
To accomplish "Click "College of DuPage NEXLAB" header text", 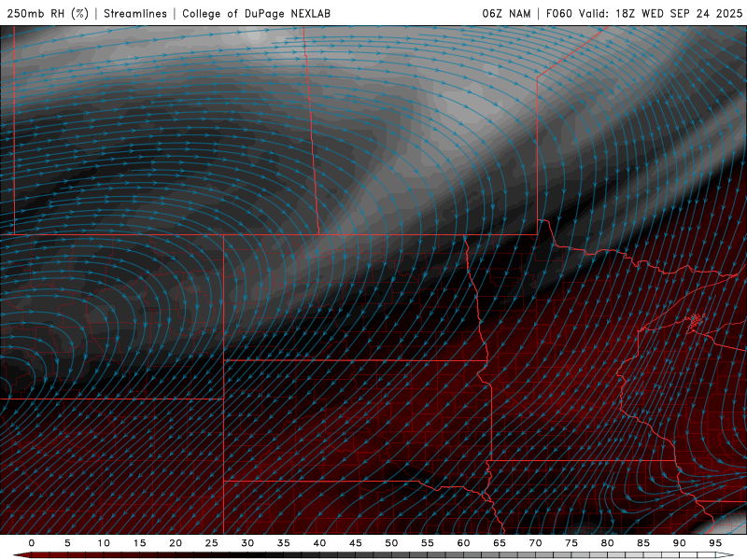I will [x=256, y=13].
